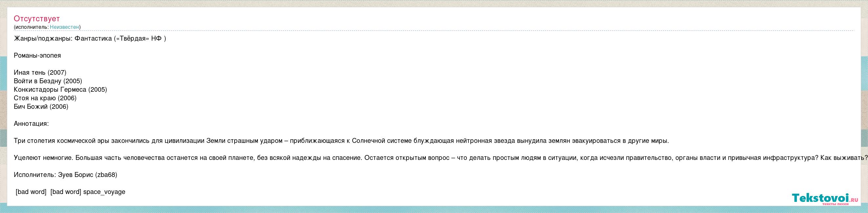The image size is (868, 213).
Task: Select the line 'Стоя на краю (2006)'
Action: tap(45, 98)
